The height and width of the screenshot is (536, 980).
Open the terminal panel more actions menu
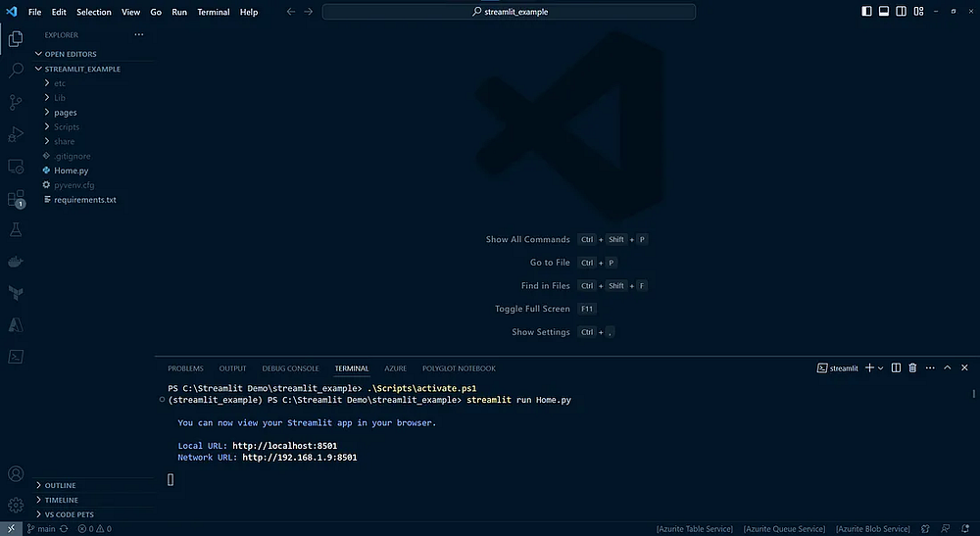[x=930, y=368]
